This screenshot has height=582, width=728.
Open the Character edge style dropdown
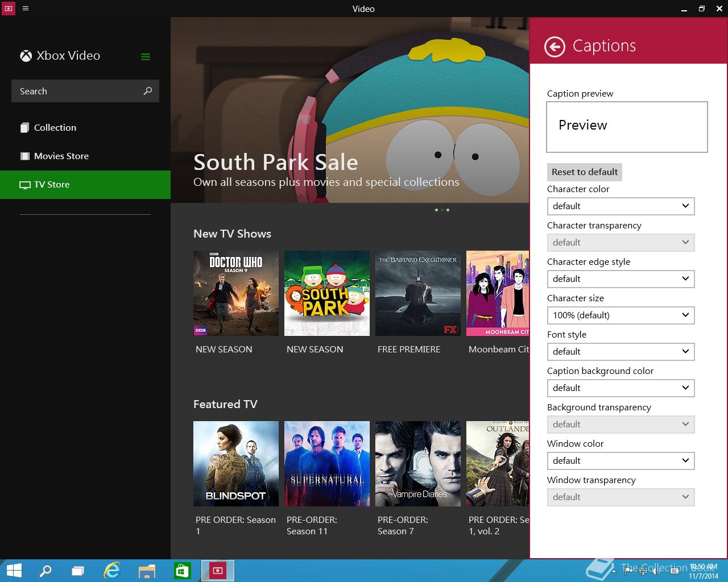(621, 278)
